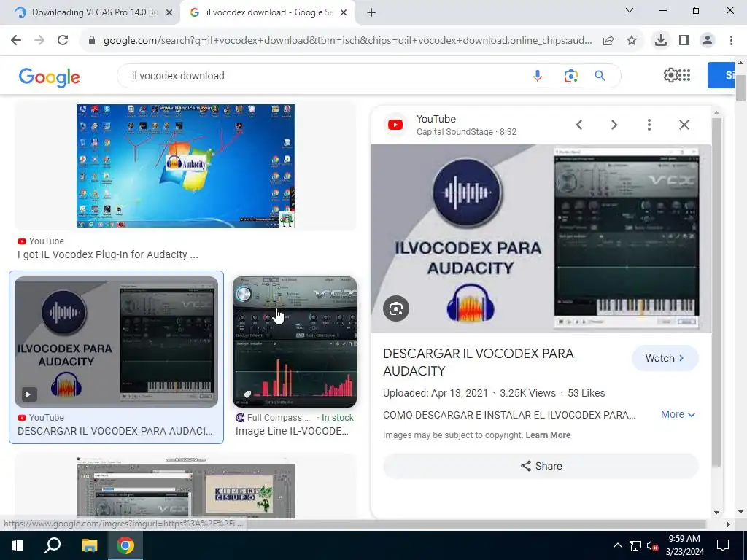Click 'Image Line IL-VOCODE...' caption
Viewport: 747px width, 560px height.
(292, 431)
